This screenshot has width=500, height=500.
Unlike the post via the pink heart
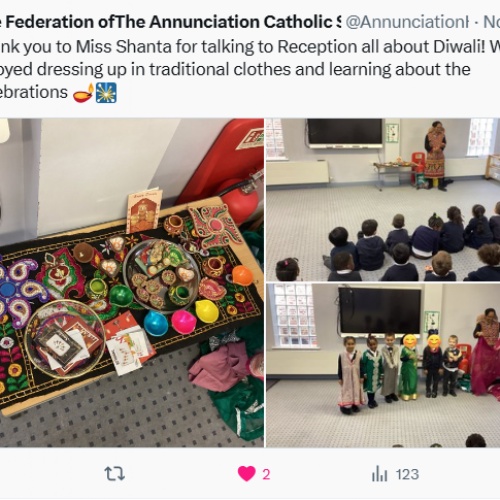coord(246,474)
